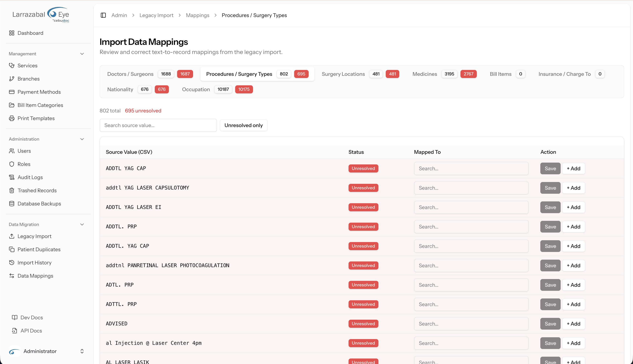This screenshot has width=633, height=364.
Task: Click the Database Backups cylinder icon
Action: tap(12, 203)
